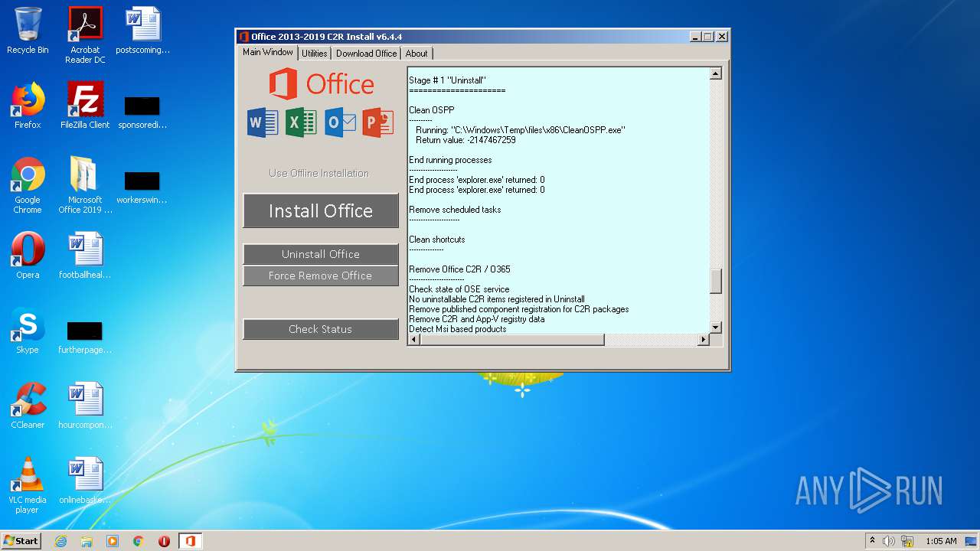This screenshot has width=980, height=551.
Task: Select the sponsoredi desktop file
Action: (x=142, y=111)
